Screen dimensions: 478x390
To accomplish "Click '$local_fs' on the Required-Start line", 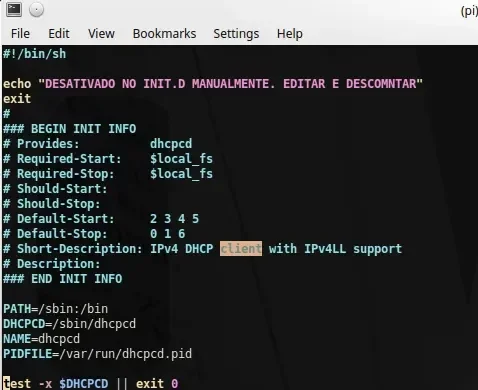I will pos(181,159).
